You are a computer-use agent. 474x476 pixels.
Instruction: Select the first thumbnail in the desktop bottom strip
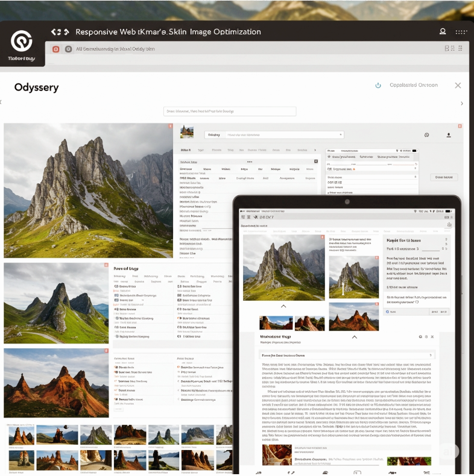pyautogui.click(x=21, y=435)
